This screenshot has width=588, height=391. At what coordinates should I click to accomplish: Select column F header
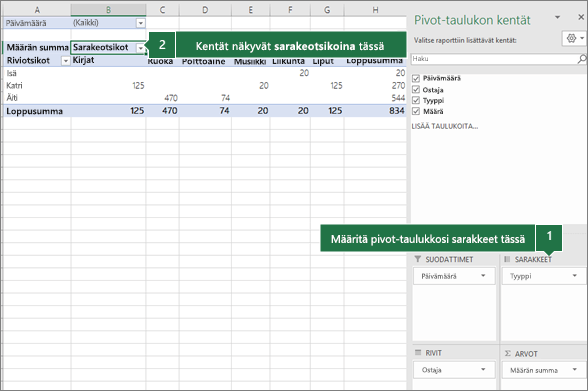click(x=290, y=10)
